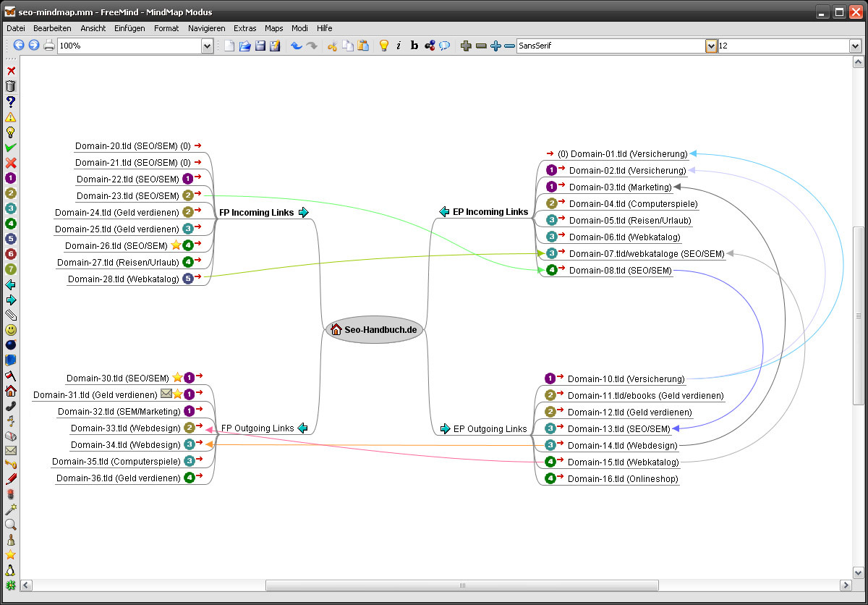Toggle bold formatting in the toolbar
This screenshot has width=868, height=605.
pyautogui.click(x=414, y=46)
